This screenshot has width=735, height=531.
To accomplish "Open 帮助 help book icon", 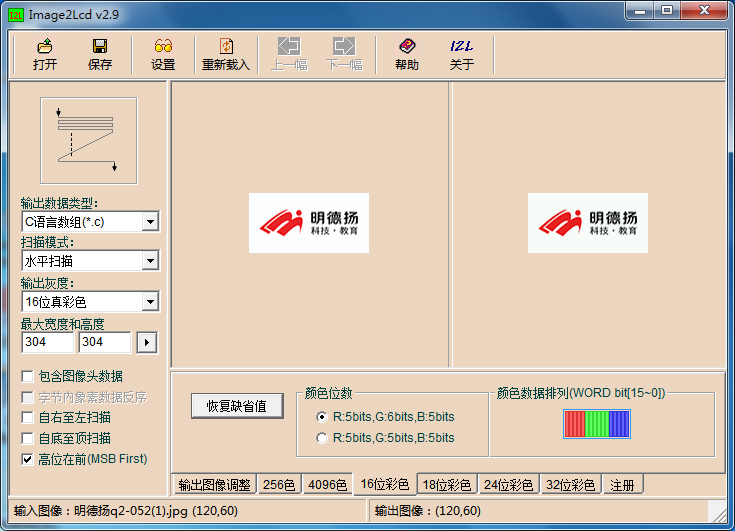I will click(407, 54).
